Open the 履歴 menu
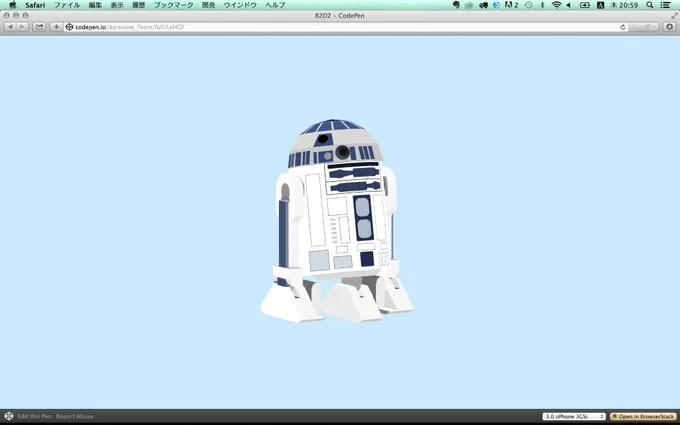 point(139,5)
